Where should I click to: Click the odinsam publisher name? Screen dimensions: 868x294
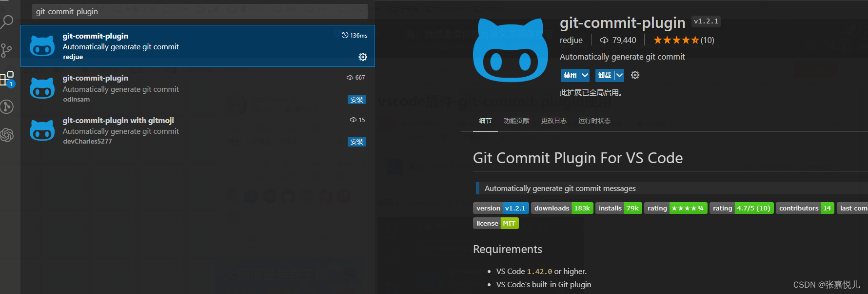pos(77,99)
